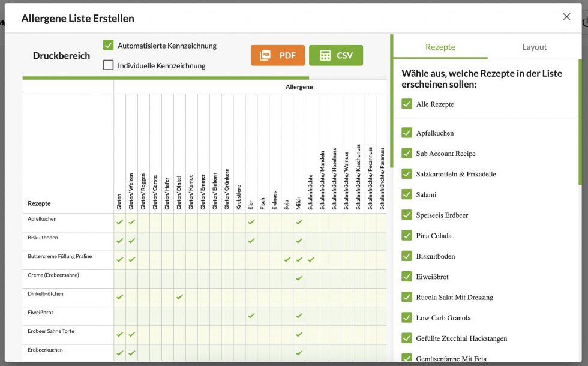Uncheck Automatisierte Kennzeichnung checkbox
This screenshot has height=366, width=588.
coord(109,45)
